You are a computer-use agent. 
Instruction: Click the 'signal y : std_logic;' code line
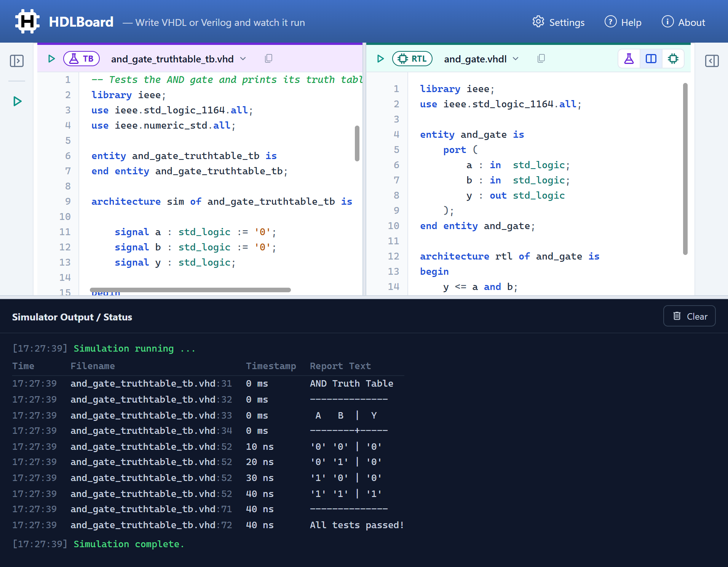(x=175, y=263)
